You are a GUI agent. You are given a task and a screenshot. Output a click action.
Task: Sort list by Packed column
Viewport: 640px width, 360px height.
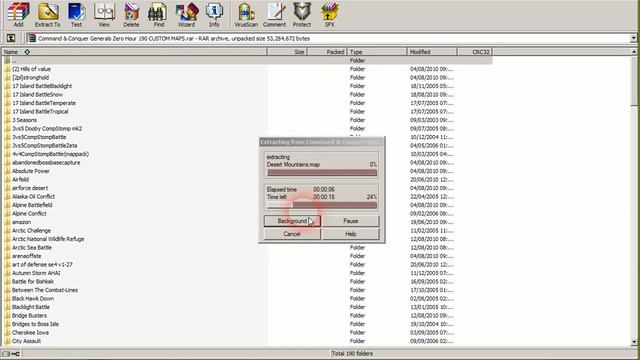click(327, 52)
